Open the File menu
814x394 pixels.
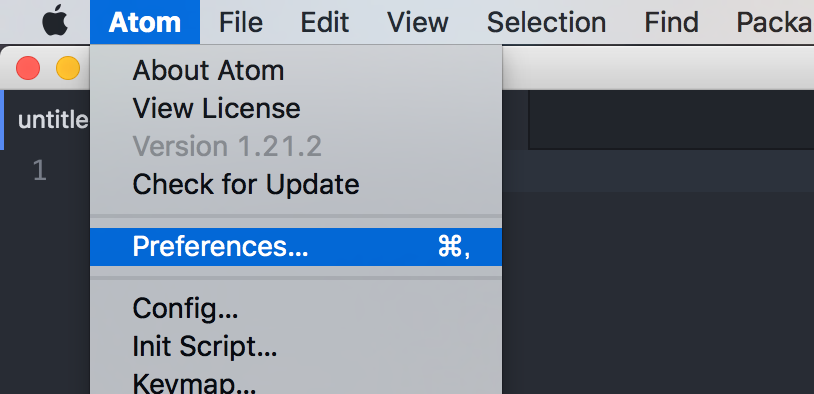pos(241,22)
